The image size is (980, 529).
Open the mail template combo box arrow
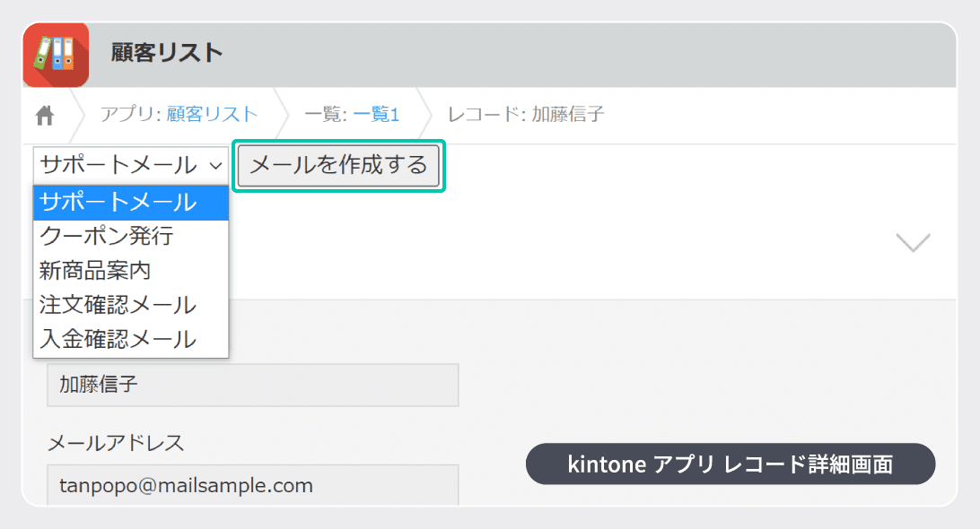pos(214,165)
